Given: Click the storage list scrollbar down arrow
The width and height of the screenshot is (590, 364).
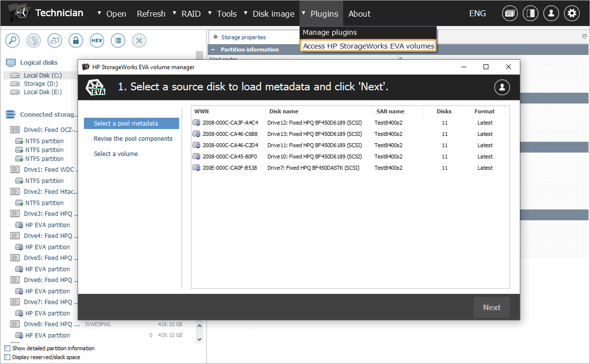Looking at the screenshot, I should click(x=199, y=339).
